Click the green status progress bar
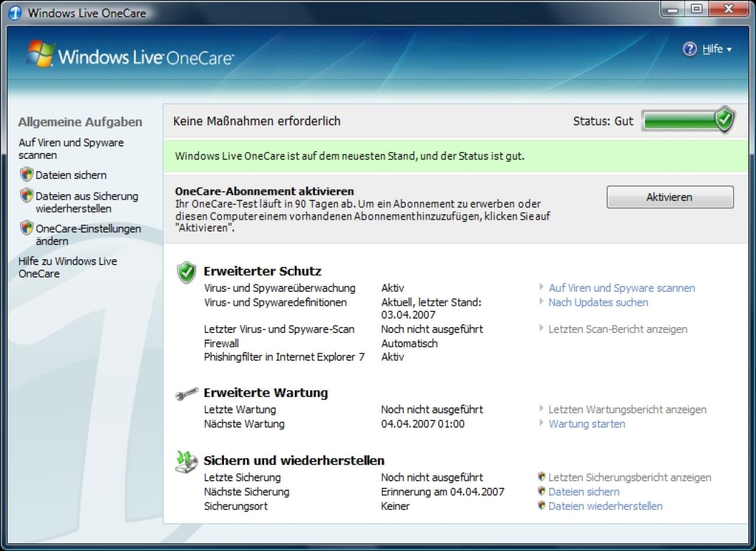 (679, 121)
